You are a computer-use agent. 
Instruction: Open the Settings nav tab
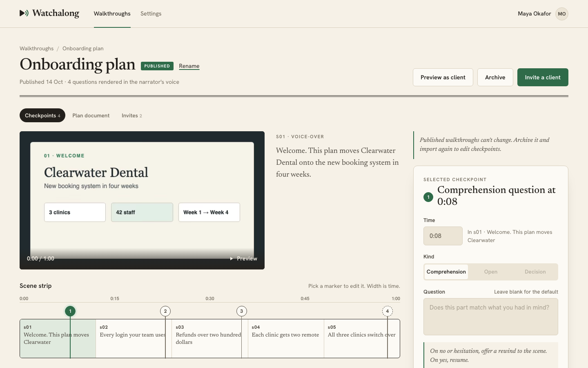click(x=151, y=14)
